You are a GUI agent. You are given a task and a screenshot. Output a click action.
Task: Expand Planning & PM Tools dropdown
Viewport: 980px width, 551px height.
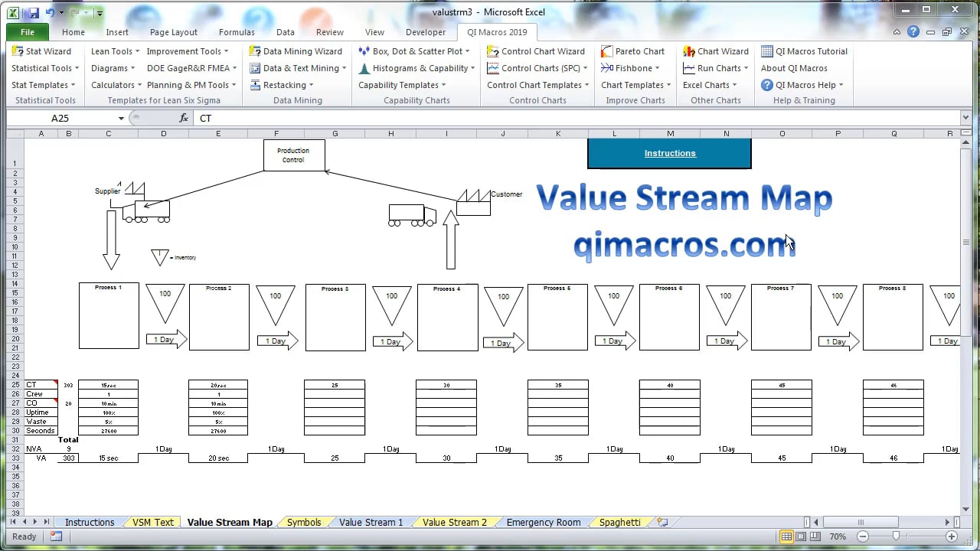(191, 85)
